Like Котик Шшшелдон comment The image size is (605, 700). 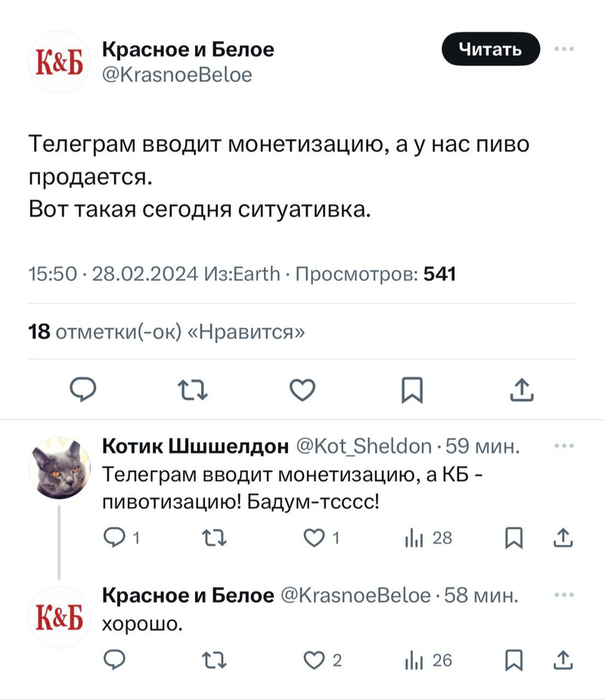(x=313, y=538)
